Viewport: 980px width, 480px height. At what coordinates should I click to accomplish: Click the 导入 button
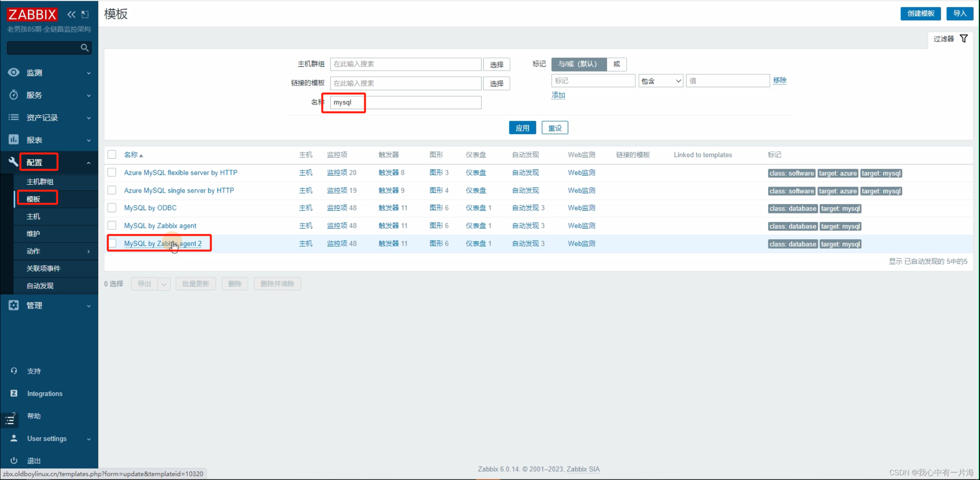960,14
